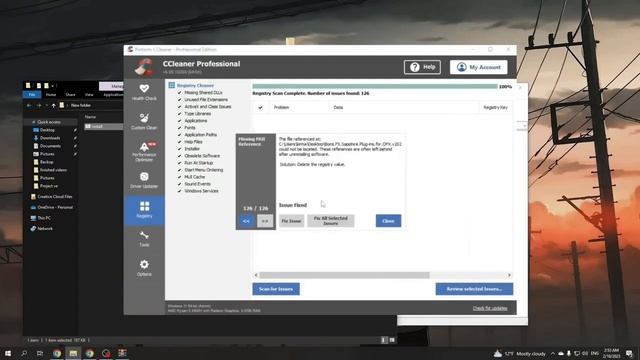640x360 pixels.
Task: Click the registry scan progress bar
Action: click(375, 87)
